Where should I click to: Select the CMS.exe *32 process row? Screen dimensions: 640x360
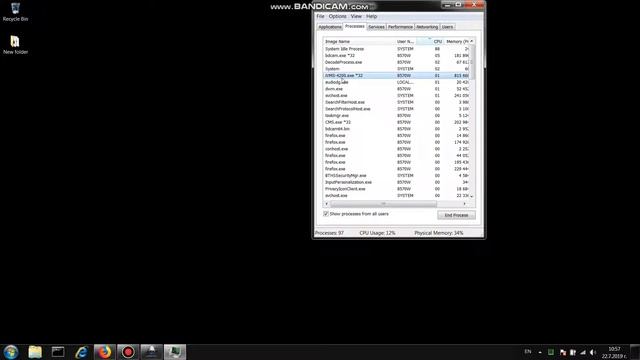point(396,122)
